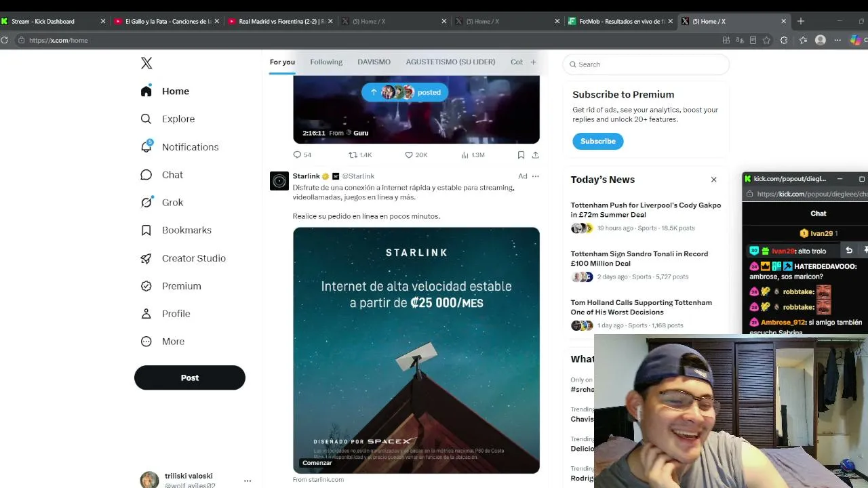
Task: Click the reply arrow in Kick chat
Action: (x=849, y=250)
